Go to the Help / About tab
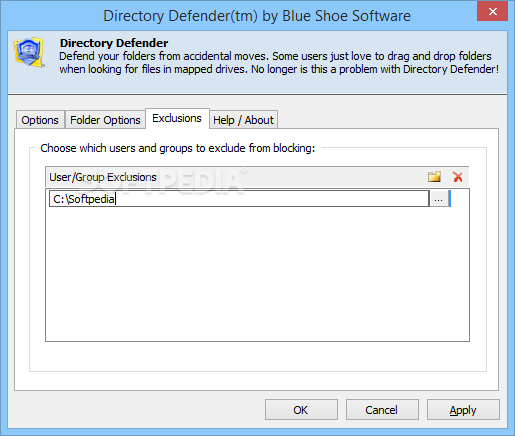This screenshot has width=515, height=436. (243, 120)
